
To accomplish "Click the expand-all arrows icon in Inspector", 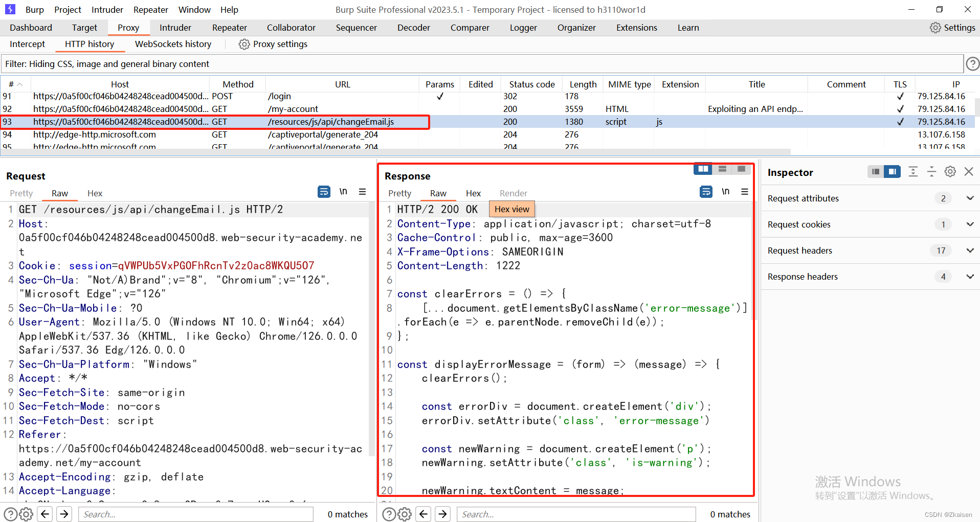I will (x=913, y=171).
